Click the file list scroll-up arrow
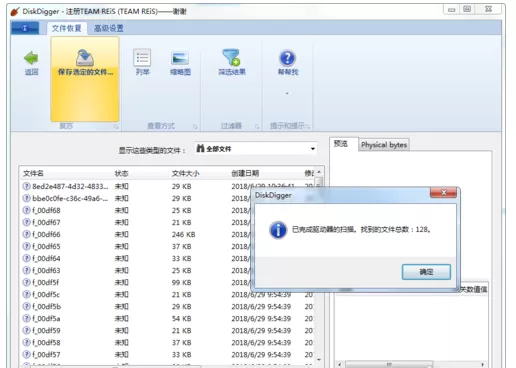This screenshot has width=516, height=368. coord(319,172)
